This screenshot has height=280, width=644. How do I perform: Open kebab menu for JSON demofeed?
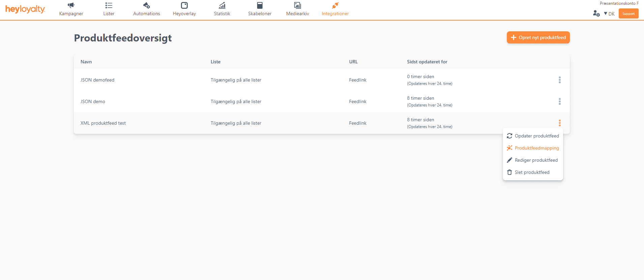[x=560, y=80]
